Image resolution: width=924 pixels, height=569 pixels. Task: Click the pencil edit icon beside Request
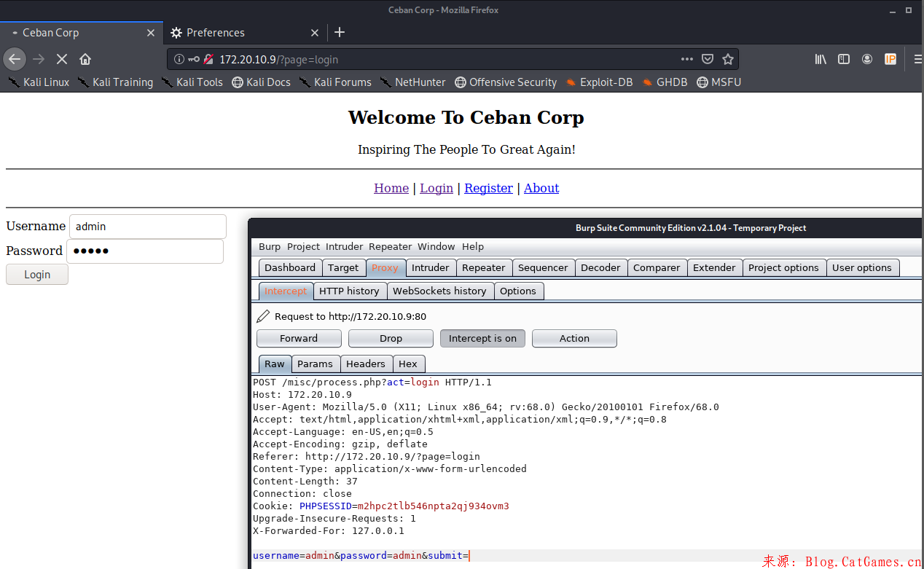[263, 316]
